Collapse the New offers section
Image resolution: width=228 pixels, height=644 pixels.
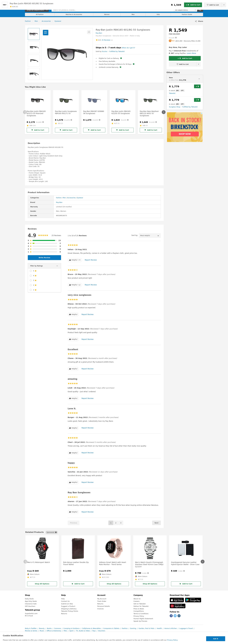pos(199,79)
